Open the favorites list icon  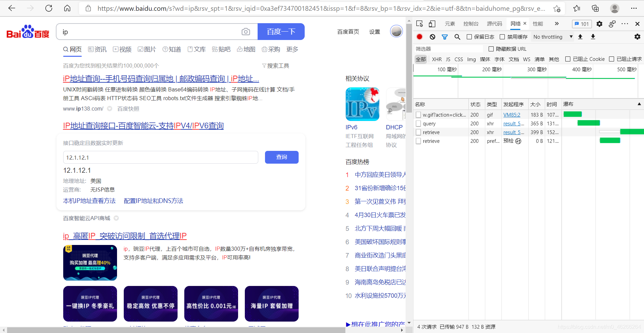(577, 8)
